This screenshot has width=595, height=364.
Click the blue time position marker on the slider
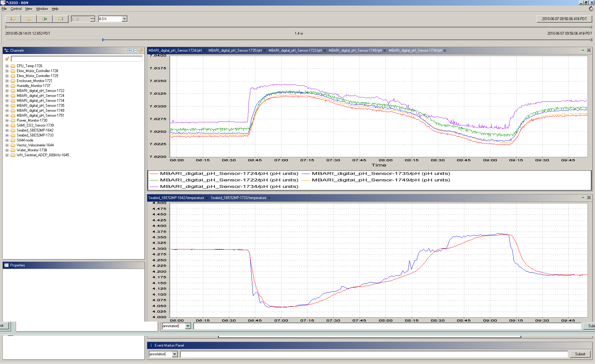click(103, 40)
